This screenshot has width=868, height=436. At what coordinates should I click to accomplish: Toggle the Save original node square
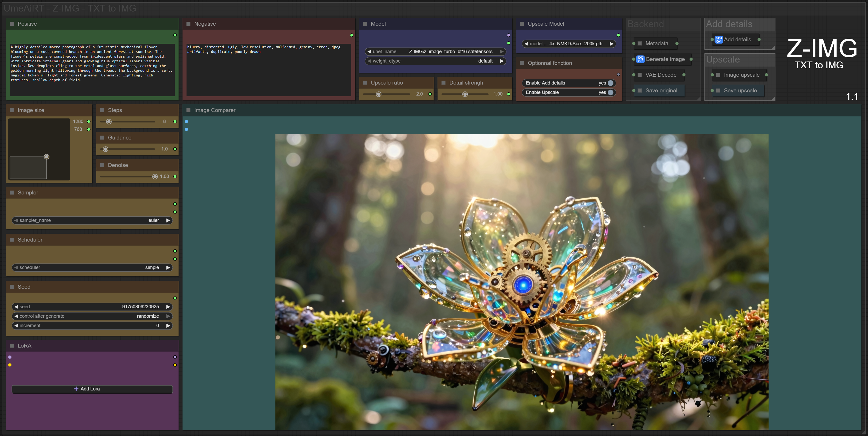[640, 91]
